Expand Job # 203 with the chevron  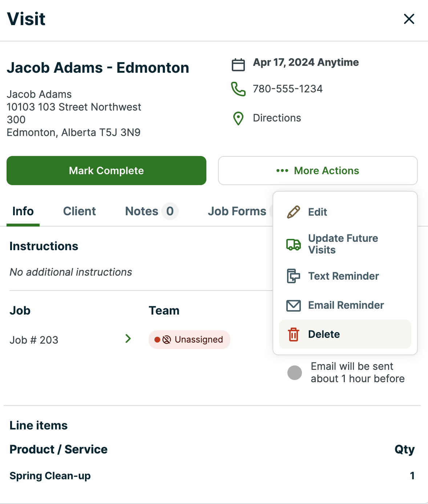click(x=128, y=339)
